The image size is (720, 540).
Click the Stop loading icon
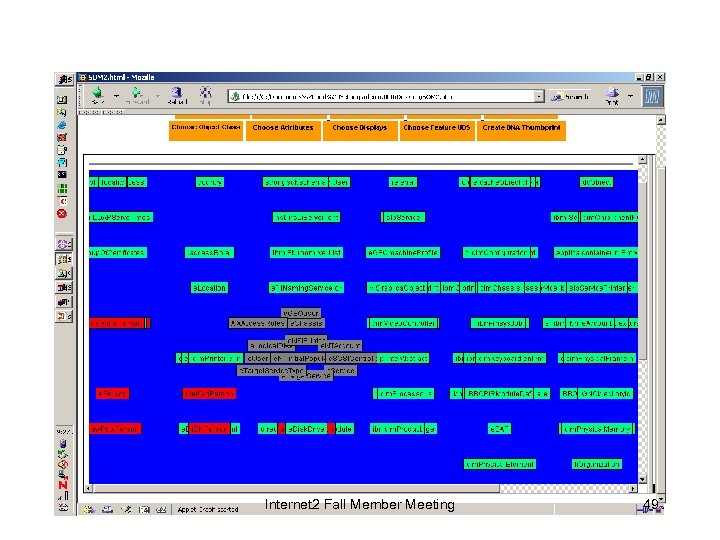tap(205, 95)
